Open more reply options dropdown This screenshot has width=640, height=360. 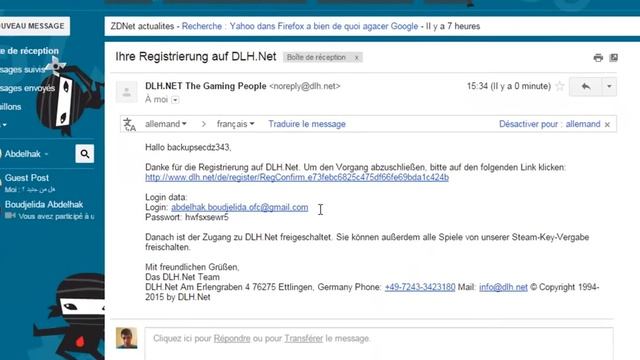[609, 87]
